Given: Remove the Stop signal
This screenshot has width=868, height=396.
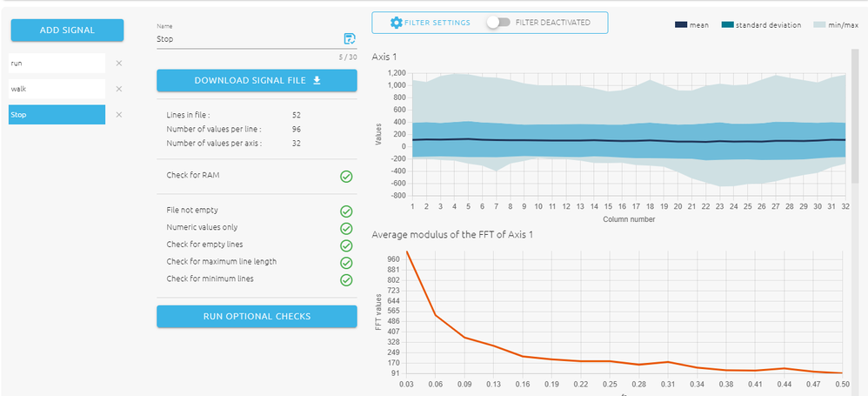Looking at the screenshot, I should 118,115.
